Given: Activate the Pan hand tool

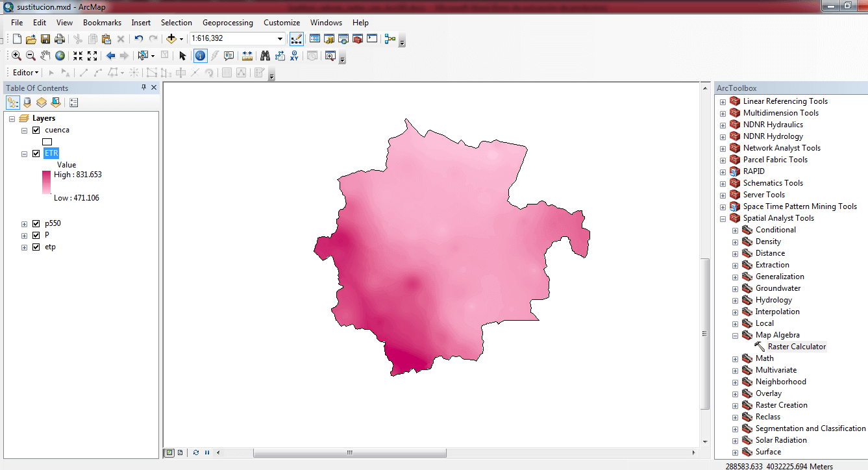Looking at the screenshot, I should click(x=45, y=56).
